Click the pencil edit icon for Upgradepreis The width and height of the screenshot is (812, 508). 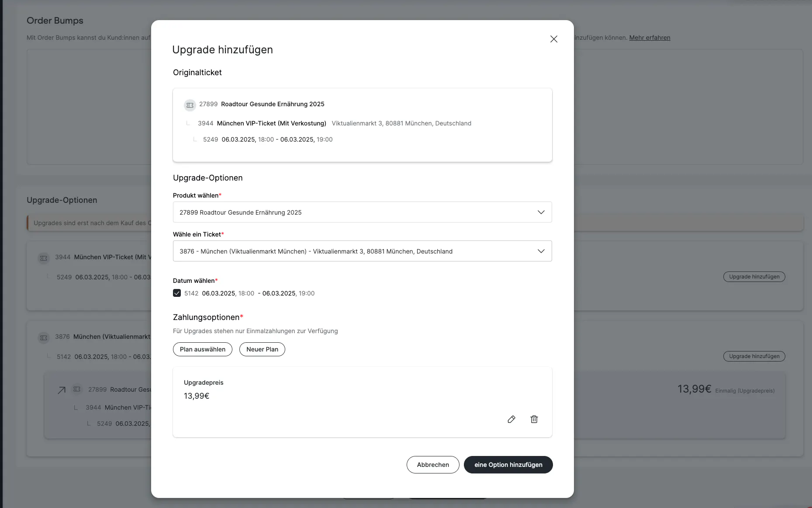click(511, 419)
